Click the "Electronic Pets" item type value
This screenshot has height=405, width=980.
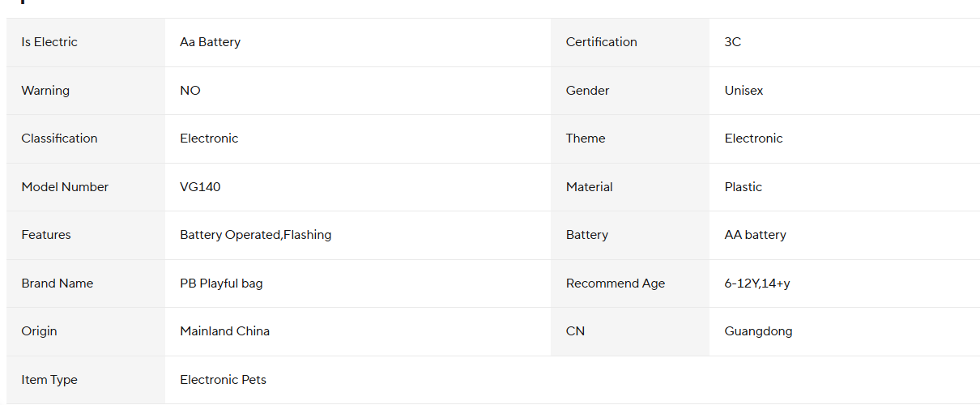223,380
